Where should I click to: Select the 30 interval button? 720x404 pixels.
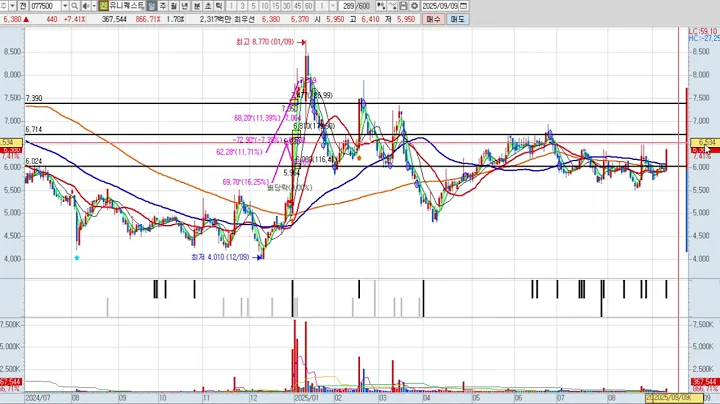[286, 6]
